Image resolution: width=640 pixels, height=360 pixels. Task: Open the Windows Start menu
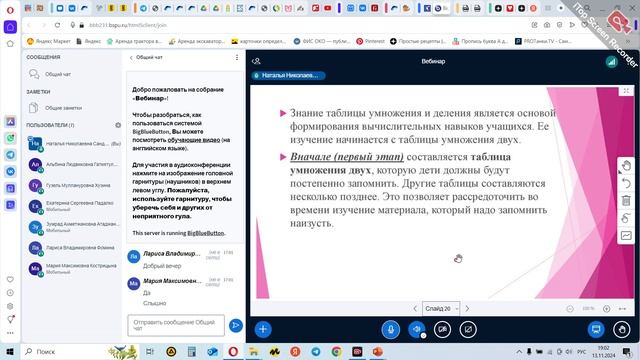pyautogui.click(x=10, y=351)
